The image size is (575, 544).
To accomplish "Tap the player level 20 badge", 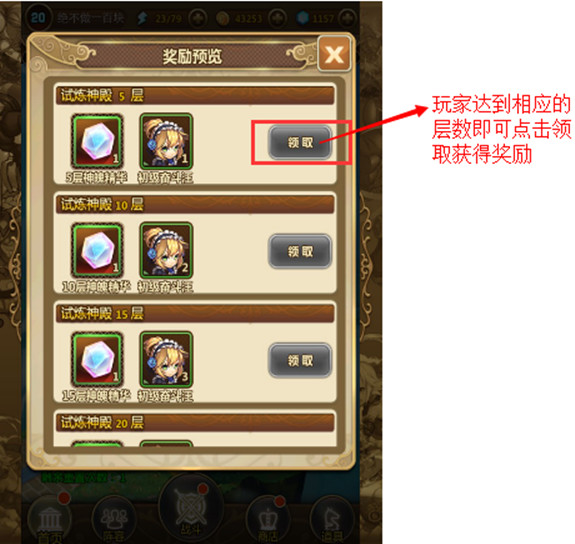I will click(x=38, y=18).
